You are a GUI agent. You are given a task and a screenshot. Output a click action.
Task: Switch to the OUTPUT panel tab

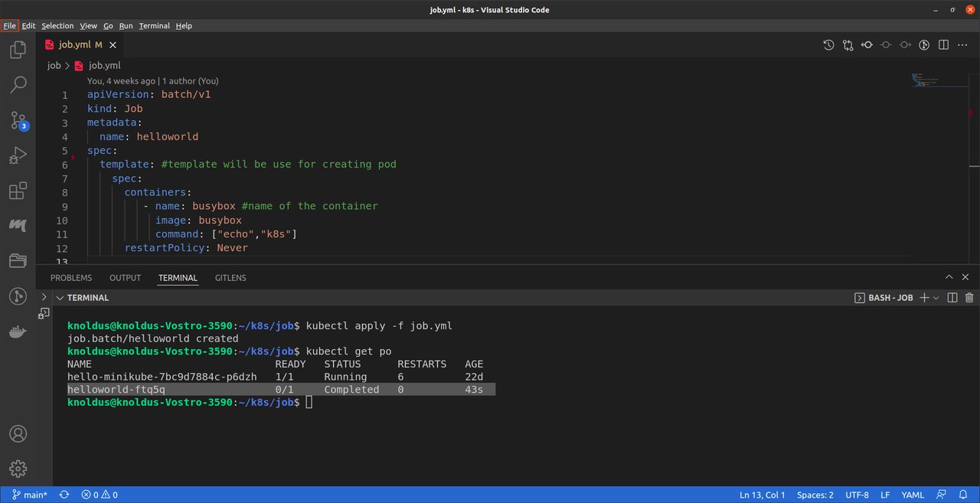[125, 278]
